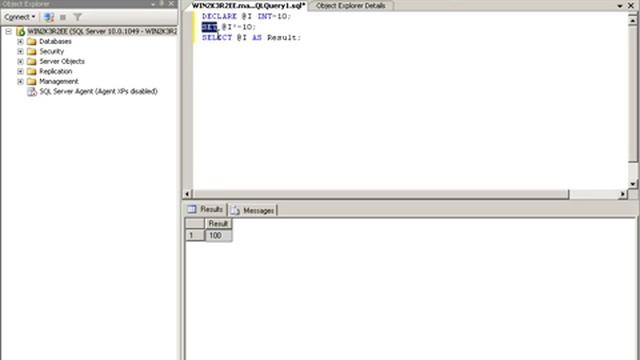Collapse the WIN2K3R2EE server node
The width and height of the screenshot is (640, 360).
pos(8,31)
